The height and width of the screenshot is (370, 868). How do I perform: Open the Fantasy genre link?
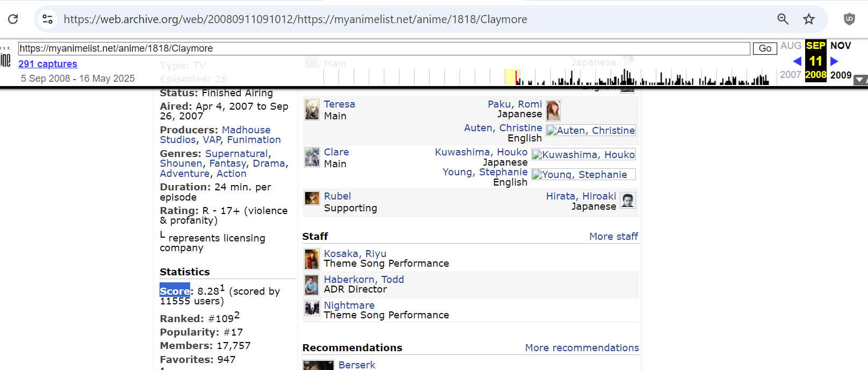click(x=228, y=163)
